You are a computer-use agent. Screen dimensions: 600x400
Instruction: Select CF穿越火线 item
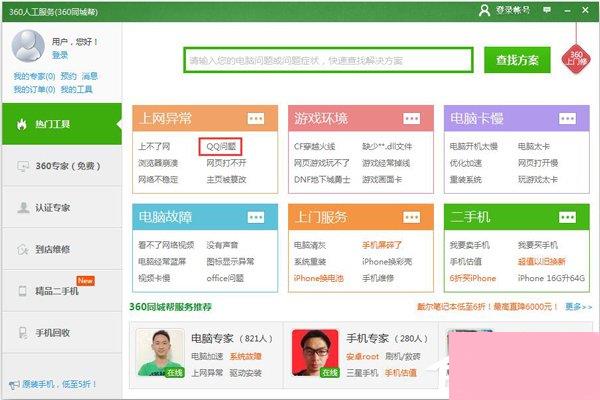(315, 147)
